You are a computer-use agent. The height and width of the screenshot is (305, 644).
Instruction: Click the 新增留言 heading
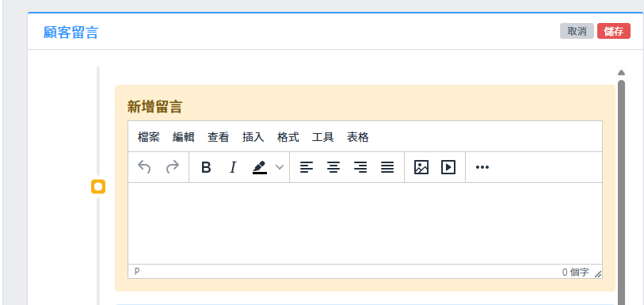click(x=154, y=107)
